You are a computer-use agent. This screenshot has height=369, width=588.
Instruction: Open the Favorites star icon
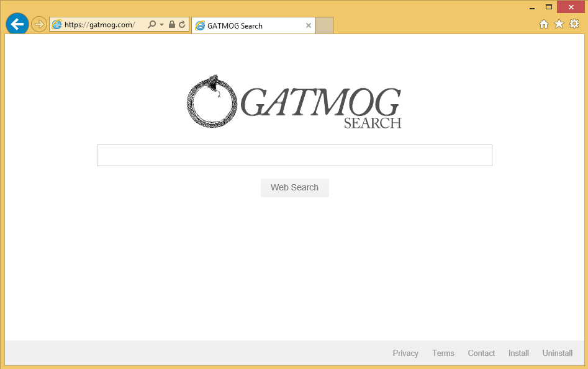point(559,24)
